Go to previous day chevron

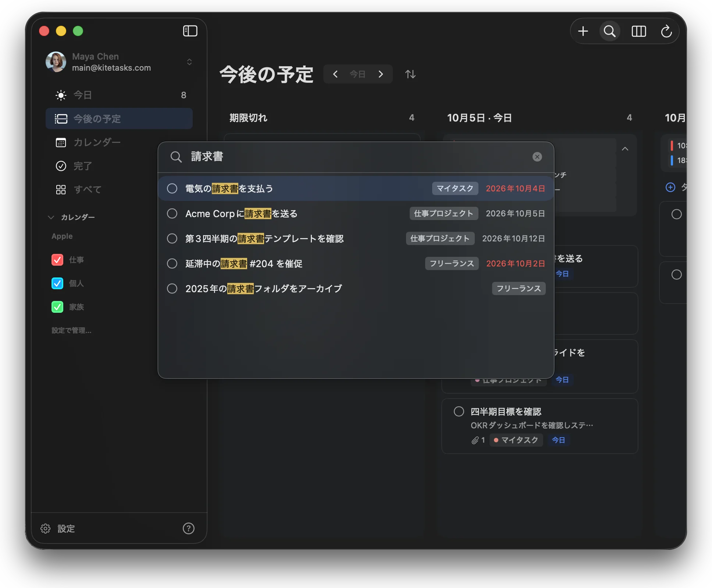coord(335,74)
